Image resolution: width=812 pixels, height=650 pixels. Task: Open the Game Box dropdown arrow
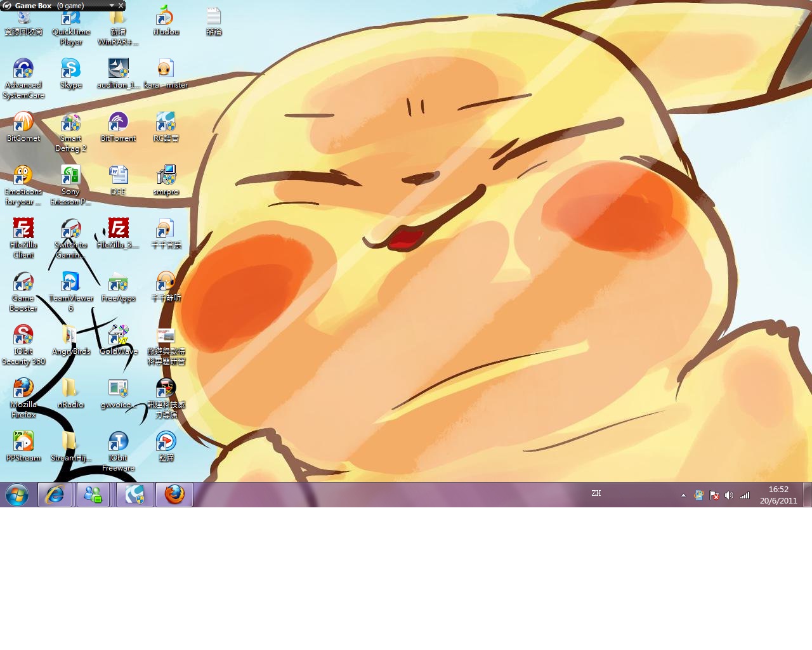pos(112,6)
